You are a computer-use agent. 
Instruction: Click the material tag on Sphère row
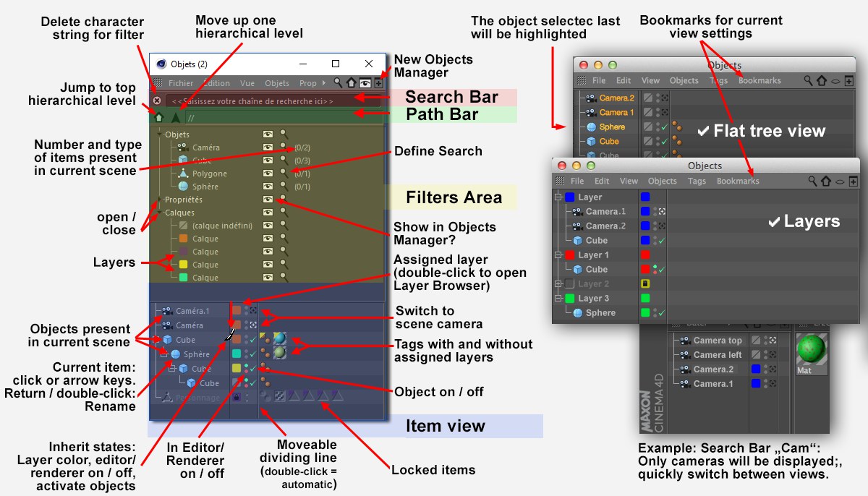(279, 354)
